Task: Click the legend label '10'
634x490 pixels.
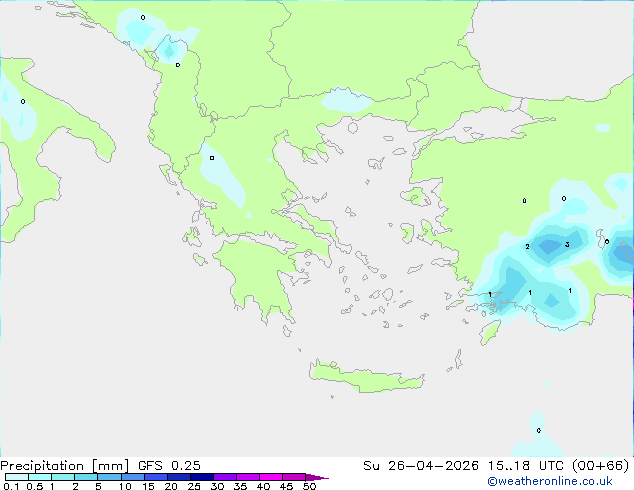Action: click(x=125, y=486)
